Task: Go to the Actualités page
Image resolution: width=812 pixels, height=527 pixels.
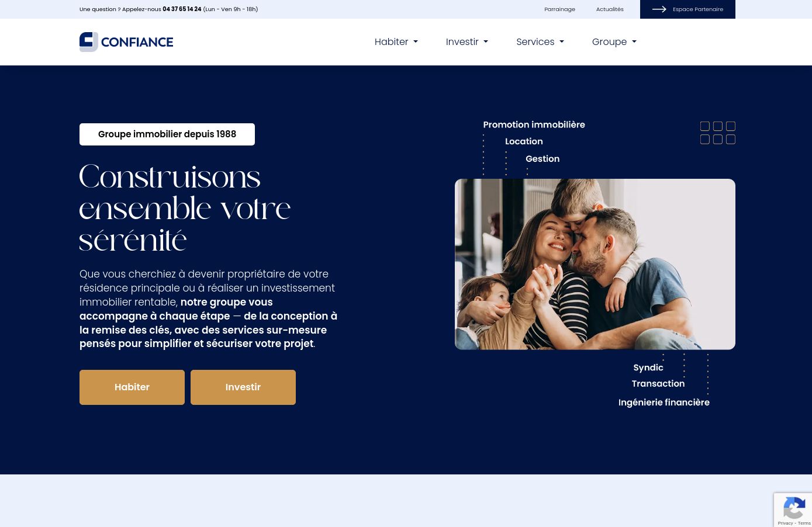Action: 610,9
